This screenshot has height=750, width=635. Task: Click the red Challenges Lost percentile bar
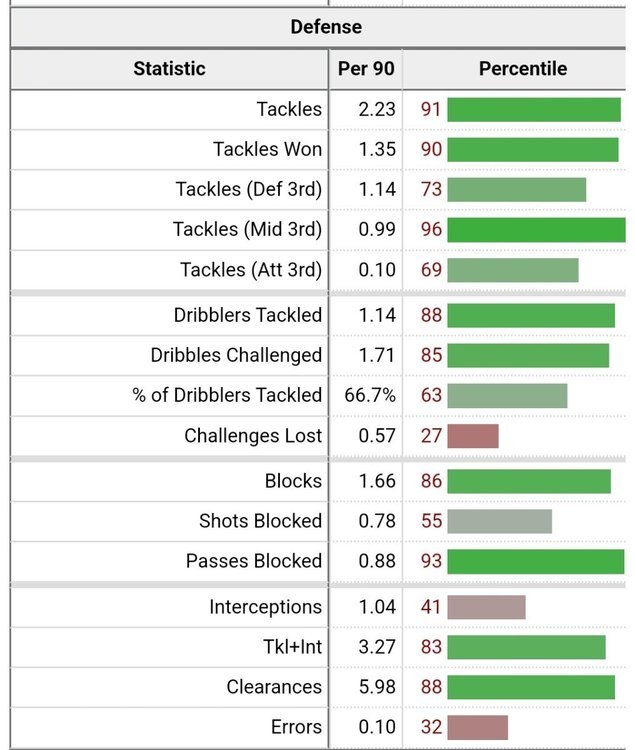pyautogui.click(x=473, y=436)
